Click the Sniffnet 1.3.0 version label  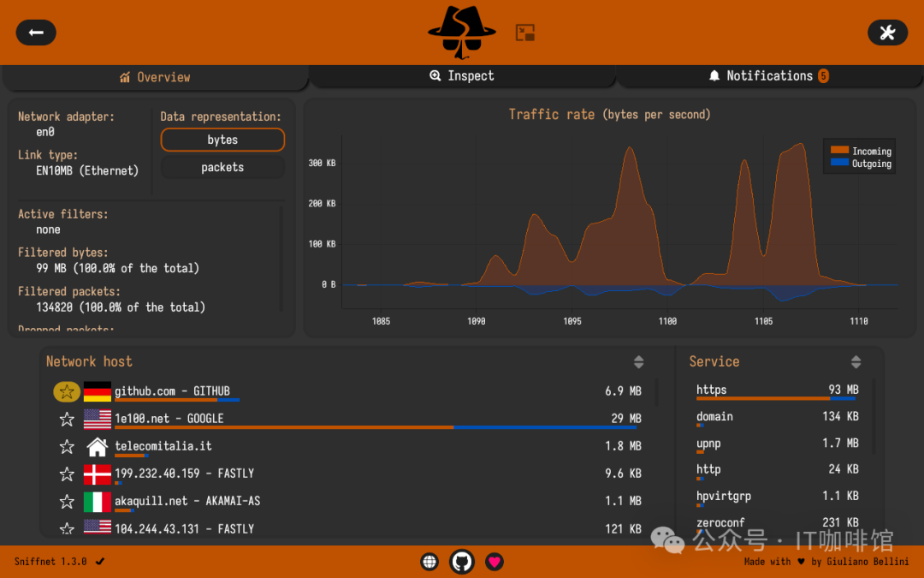click(x=50, y=562)
